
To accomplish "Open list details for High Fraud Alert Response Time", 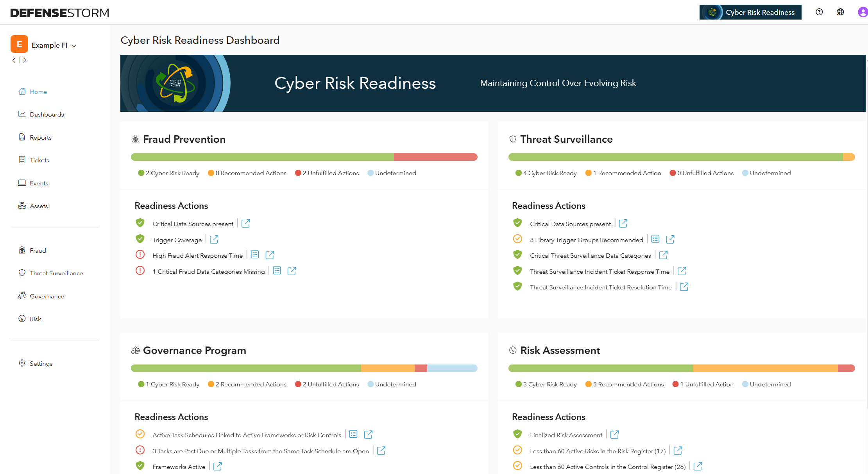I will pyautogui.click(x=255, y=255).
